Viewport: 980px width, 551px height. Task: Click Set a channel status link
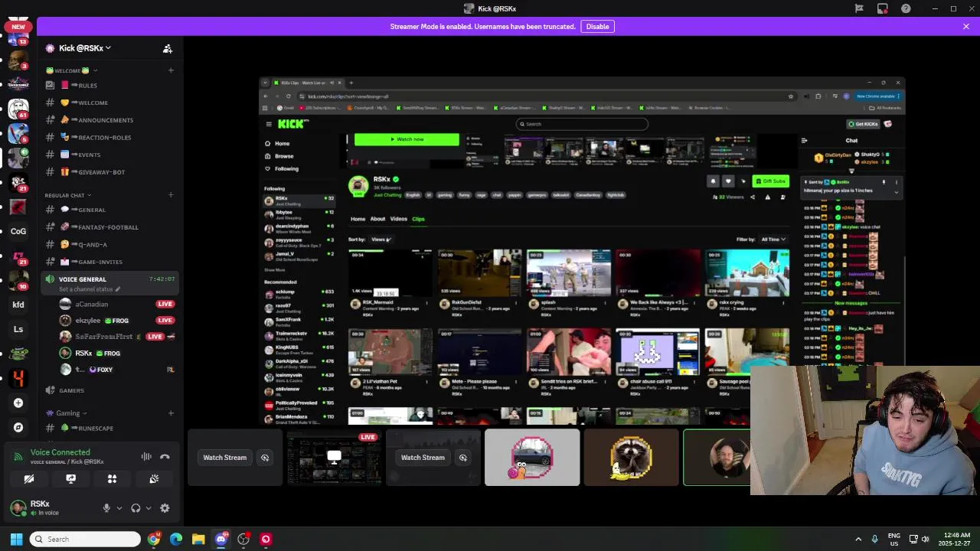90,289
